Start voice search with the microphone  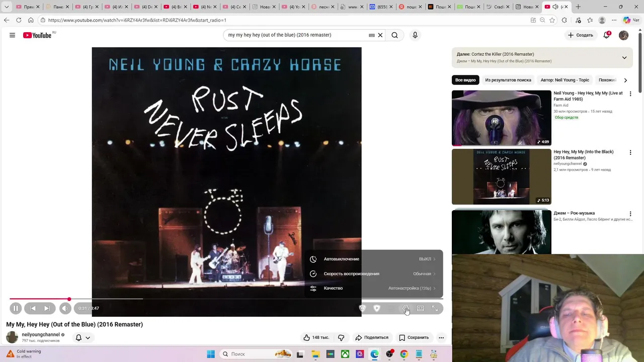pyautogui.click(x=415, y=35)
